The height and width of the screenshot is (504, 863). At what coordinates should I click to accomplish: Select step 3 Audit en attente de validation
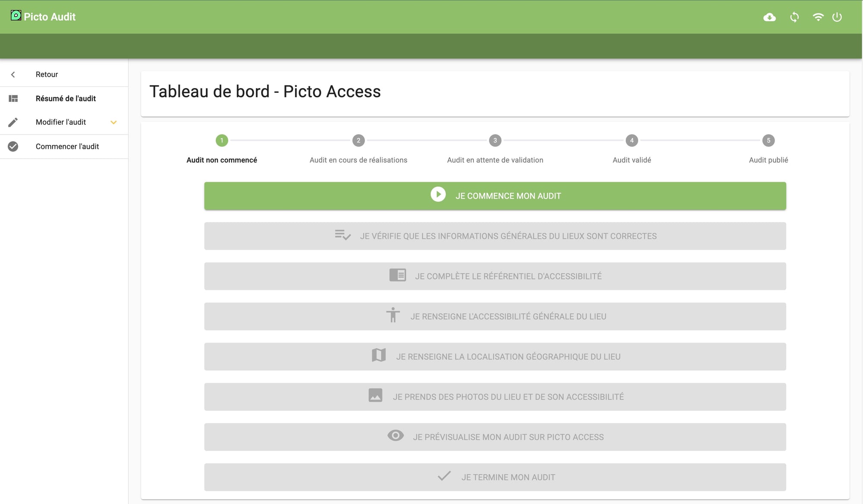tap(495, 140)
